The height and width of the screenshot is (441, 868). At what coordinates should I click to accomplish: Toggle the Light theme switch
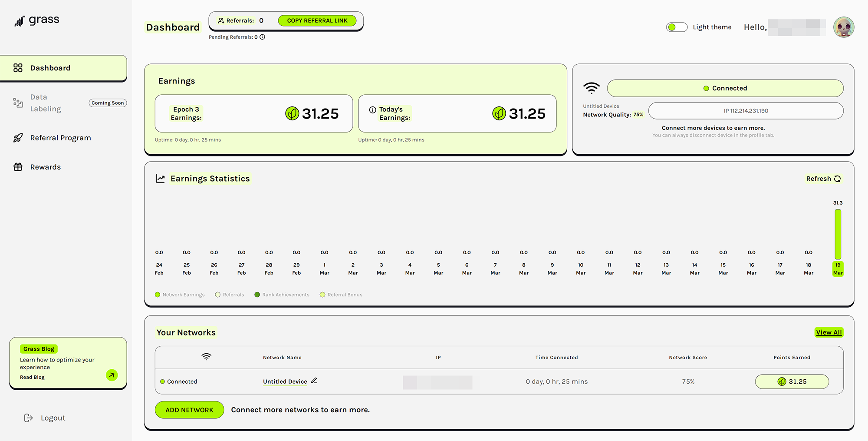click(x=677, y=27)
